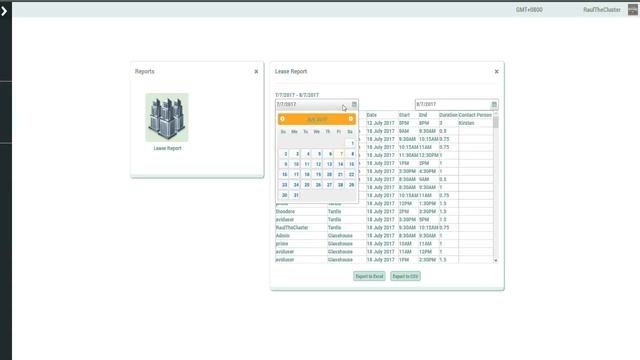Click the Duration column header
The width and height of the screenshot is (640, 360).
(448, 115)
